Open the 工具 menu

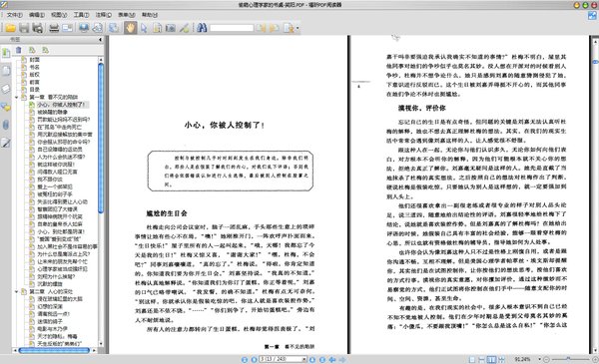pos(81,15)
